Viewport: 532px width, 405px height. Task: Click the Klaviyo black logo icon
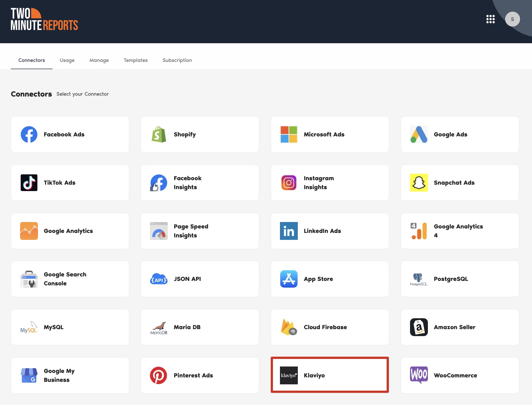coord(289,375)
